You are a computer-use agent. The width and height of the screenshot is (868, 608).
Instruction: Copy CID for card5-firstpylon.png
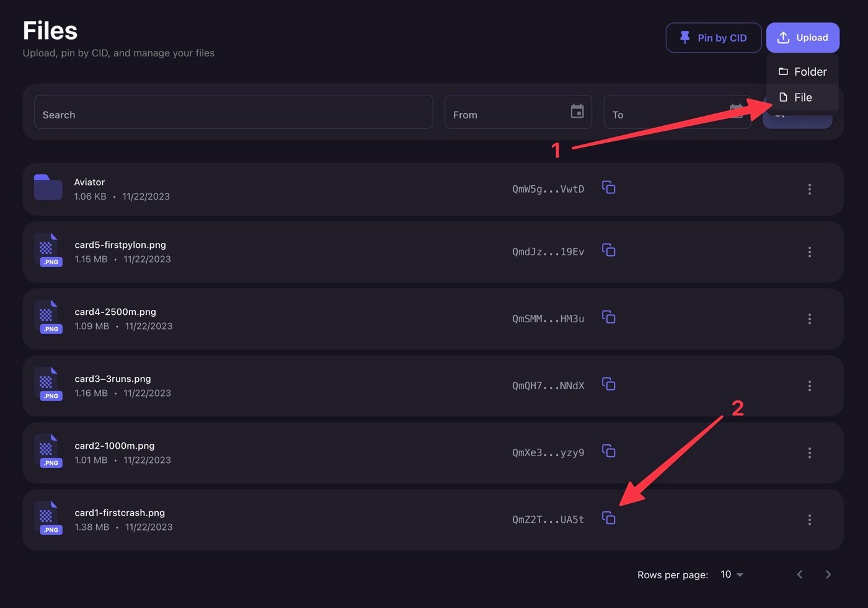pyautogui.click(x=609, y=250)
